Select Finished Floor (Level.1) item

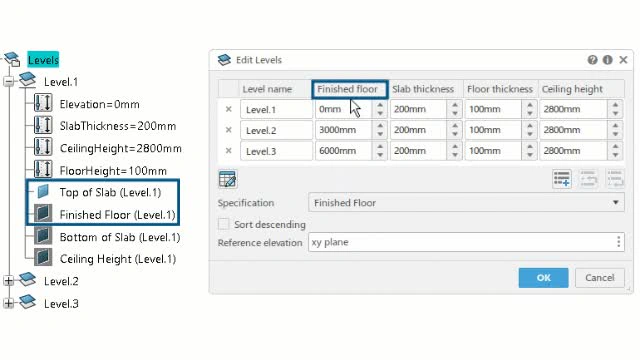(x=118, y=215)
